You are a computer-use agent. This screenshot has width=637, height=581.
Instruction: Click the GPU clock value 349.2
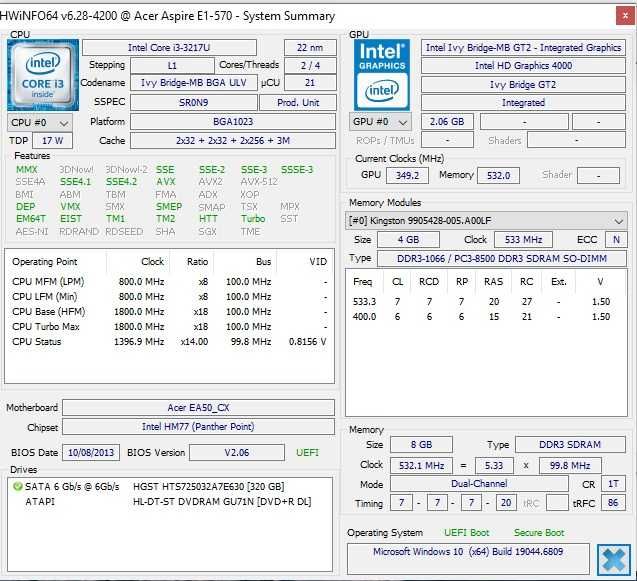tap(407, 176)
